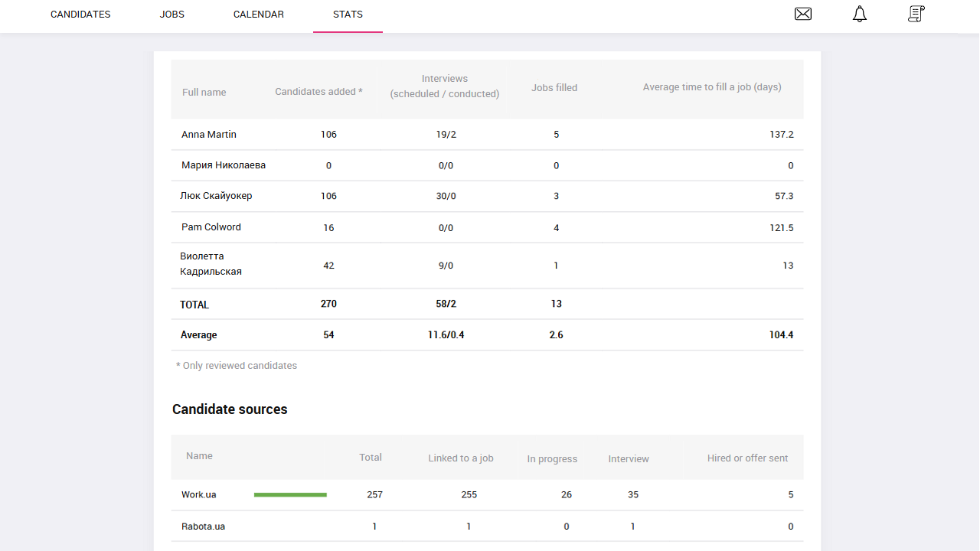Sort by the Candidates added column
The width and height of the screenshot is (980, 551).
(x=318, y=90)
